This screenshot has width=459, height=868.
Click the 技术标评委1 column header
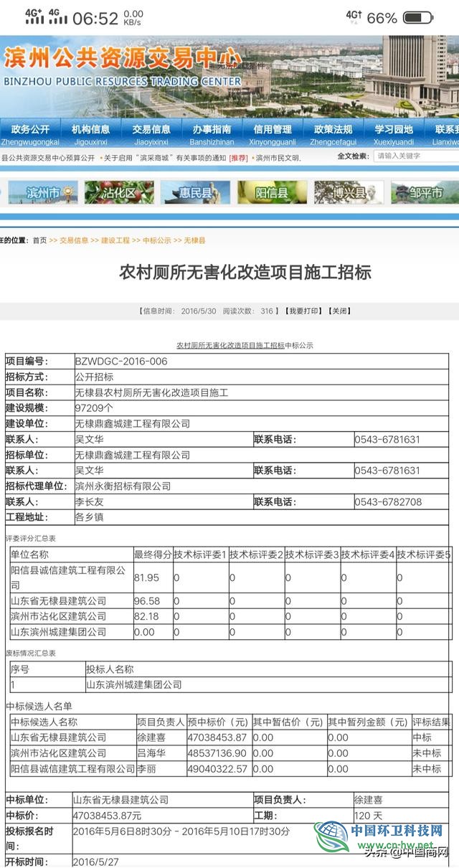[x=200, y=555]
